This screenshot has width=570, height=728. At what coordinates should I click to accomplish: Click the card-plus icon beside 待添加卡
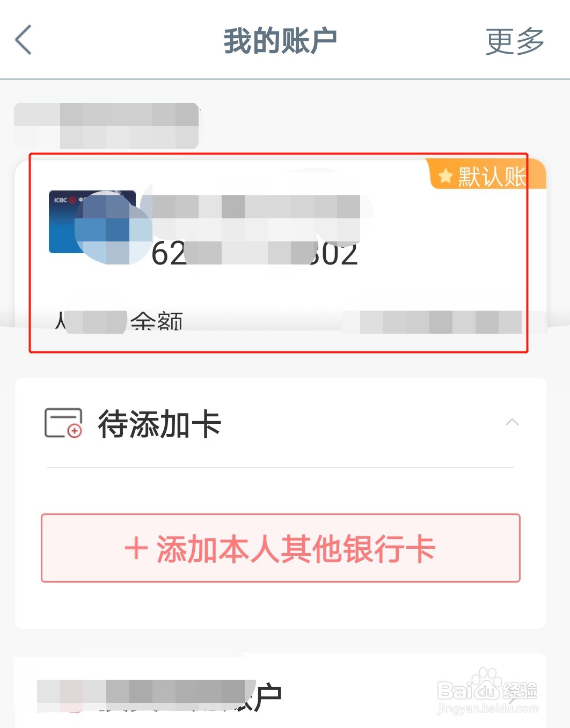[x=63, y=423]
